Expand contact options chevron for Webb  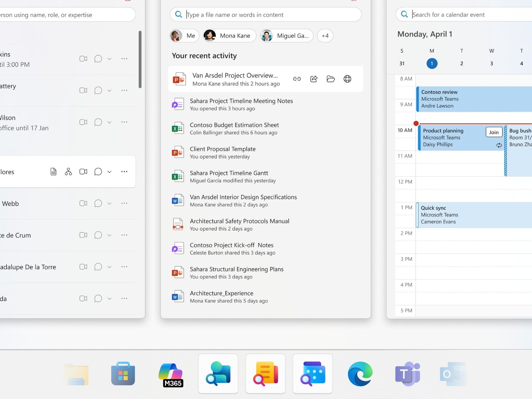(x=109, y=203)
